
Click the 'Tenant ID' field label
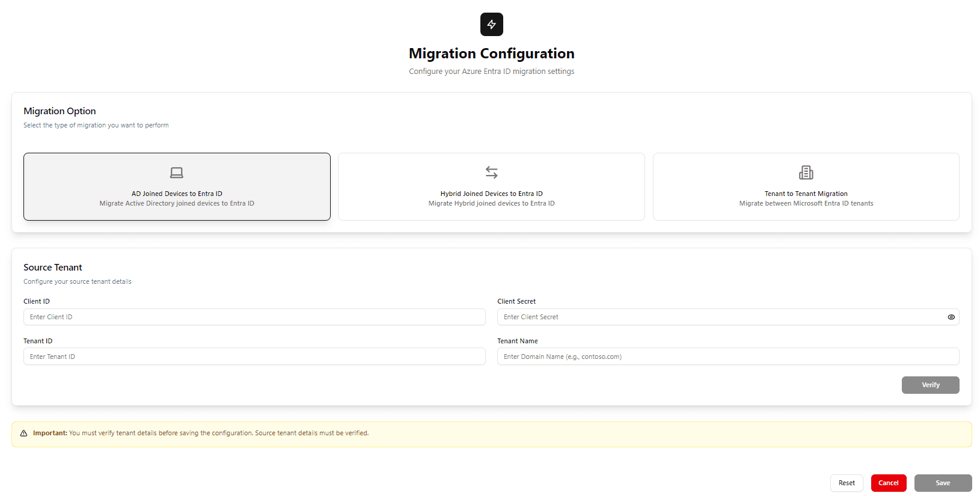[x=38, y=341]
